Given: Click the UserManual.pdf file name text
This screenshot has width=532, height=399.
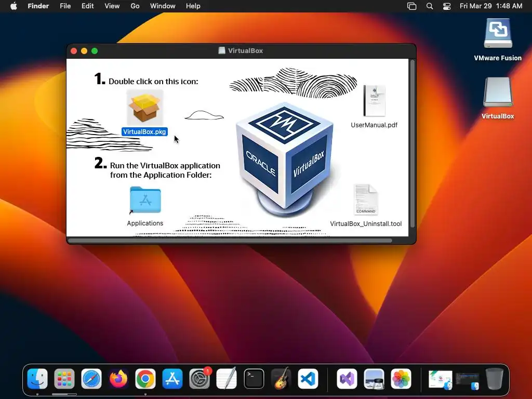Looking at the screenshot, I should 374,125.
